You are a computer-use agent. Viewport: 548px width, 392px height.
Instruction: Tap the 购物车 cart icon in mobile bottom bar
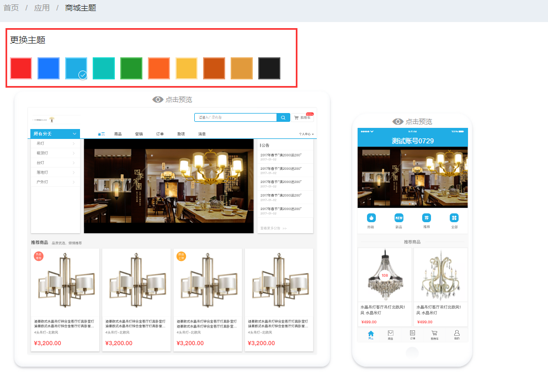point(434,334)
